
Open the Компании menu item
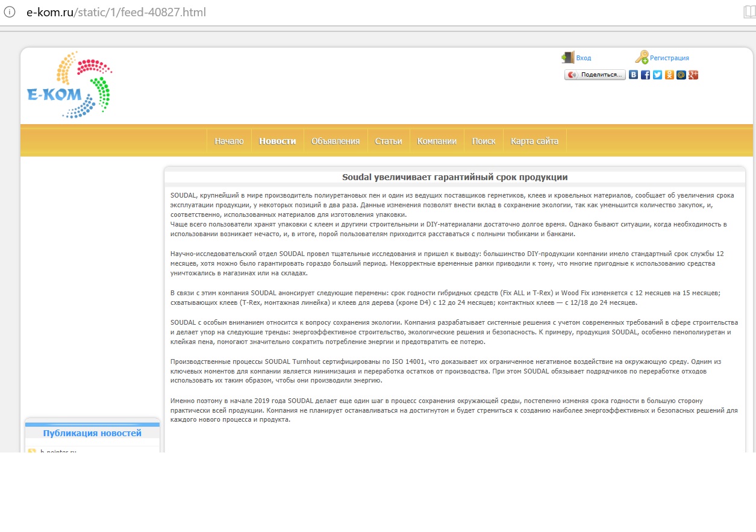(x=437, y=141)
